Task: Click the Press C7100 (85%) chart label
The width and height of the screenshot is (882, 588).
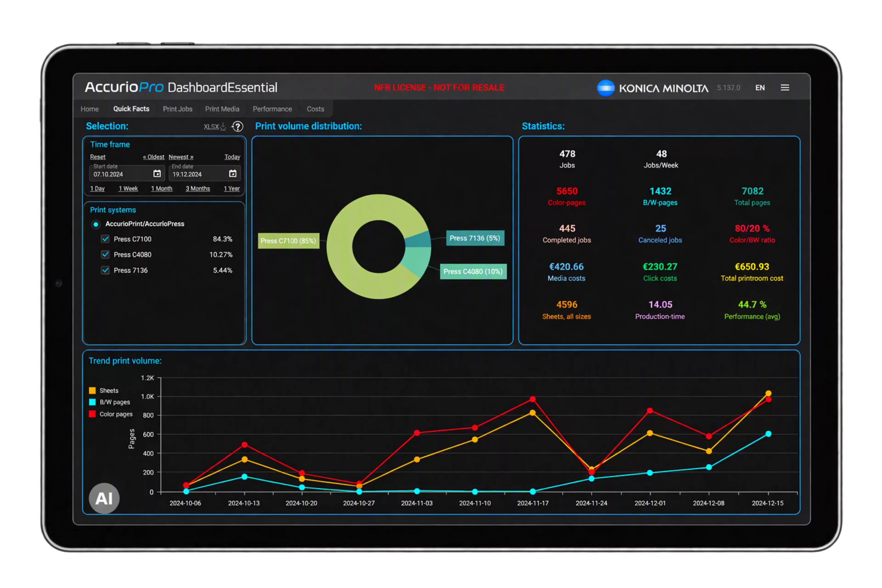Action: (288, 241)
